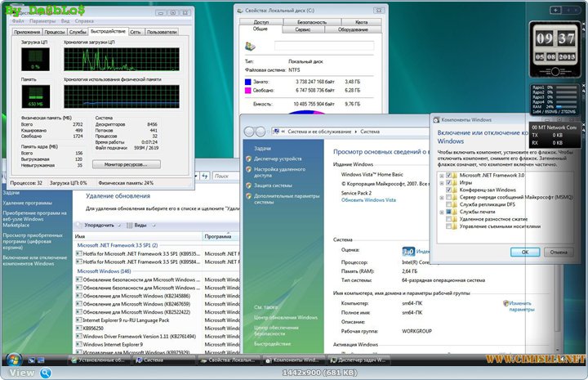The image size is (588, 380).
Task: Open the Виды view dropdown
Action: (x=139, y=224)
